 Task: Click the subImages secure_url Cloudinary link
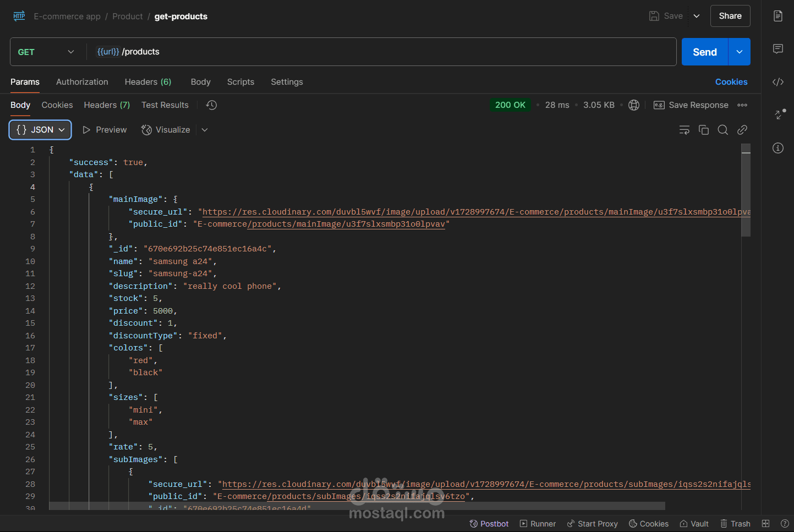click(x=486, y=484)
